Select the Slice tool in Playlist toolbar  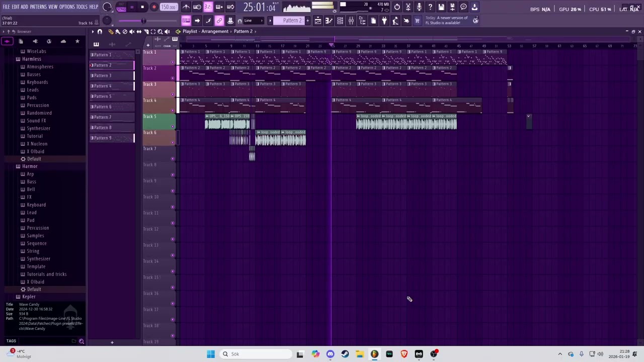click(146, 32)
